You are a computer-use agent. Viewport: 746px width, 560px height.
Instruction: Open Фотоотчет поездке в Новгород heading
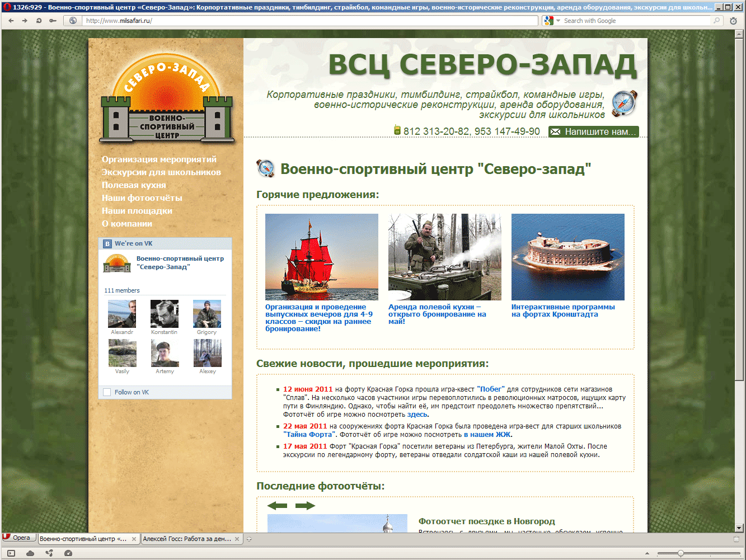(x=487, y=521)
